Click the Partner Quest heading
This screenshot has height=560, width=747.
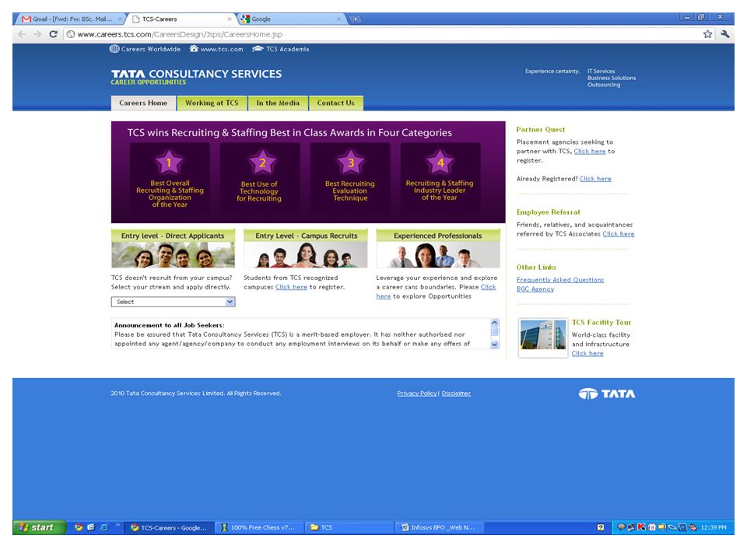pos(540,130)
